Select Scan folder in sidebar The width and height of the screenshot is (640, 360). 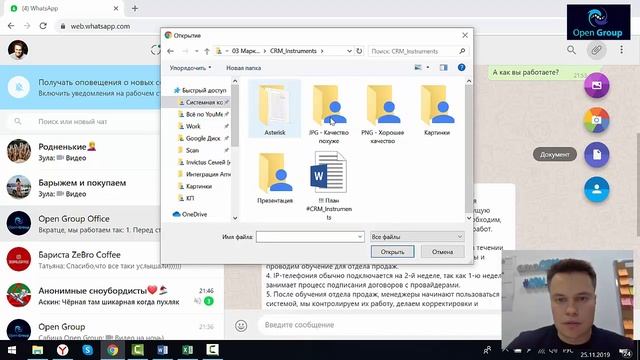point(192,150)
